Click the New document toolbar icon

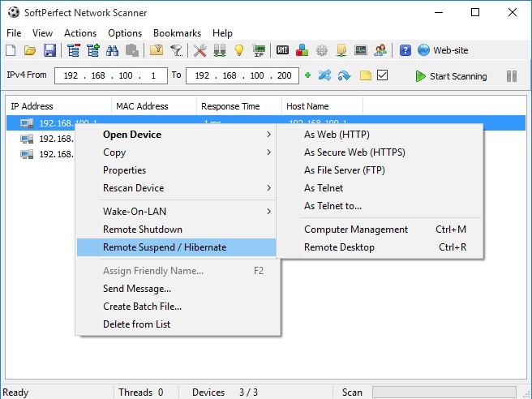click(x=11, y=50)
